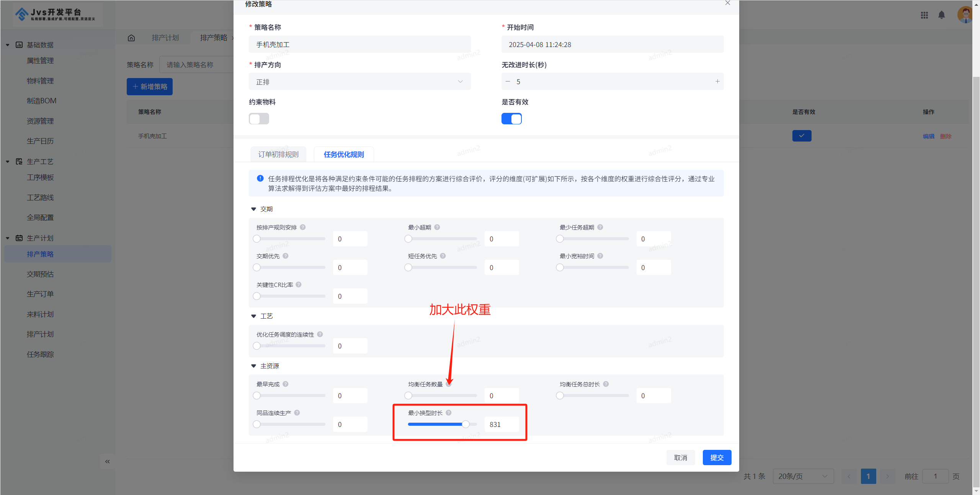The image size is (980, 495).
Task: Uncheck the validity checkbox for 手机壳加工 row
Action: (x=802, y=135)
